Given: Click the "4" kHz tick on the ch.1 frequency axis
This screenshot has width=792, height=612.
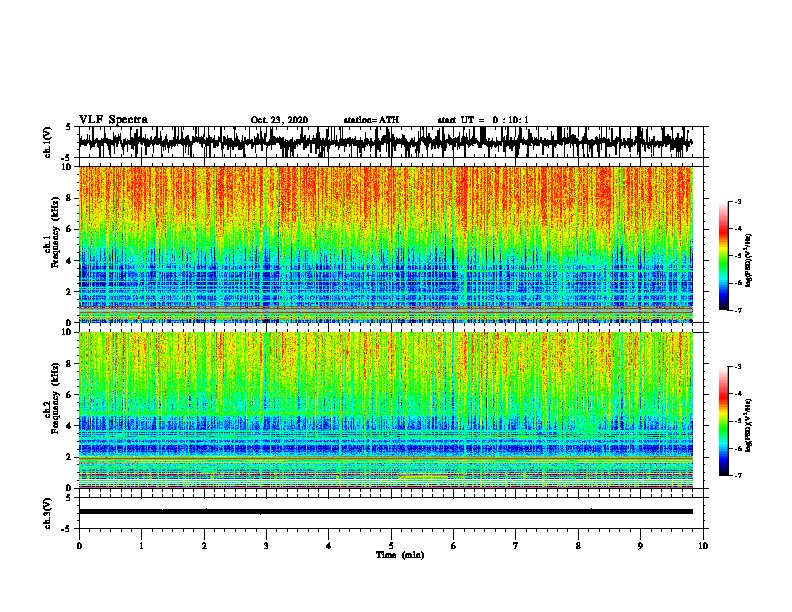Looking at the screenshot, I should [69, 261].
